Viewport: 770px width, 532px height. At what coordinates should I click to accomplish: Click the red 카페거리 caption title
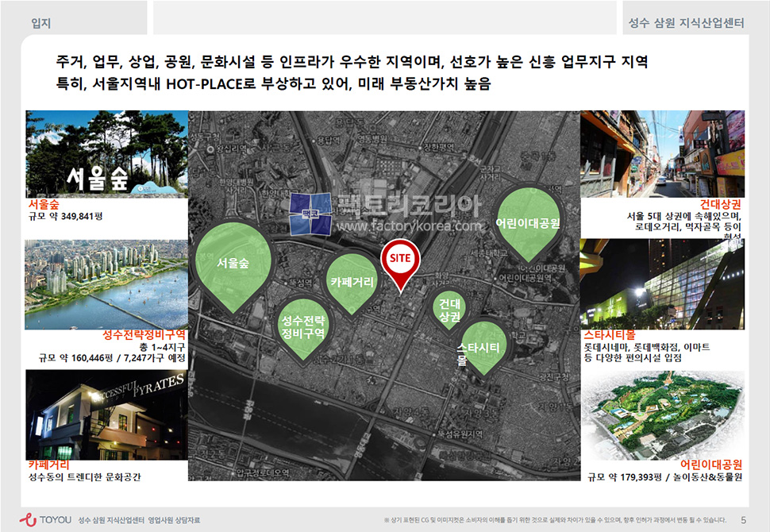point(48,465)
